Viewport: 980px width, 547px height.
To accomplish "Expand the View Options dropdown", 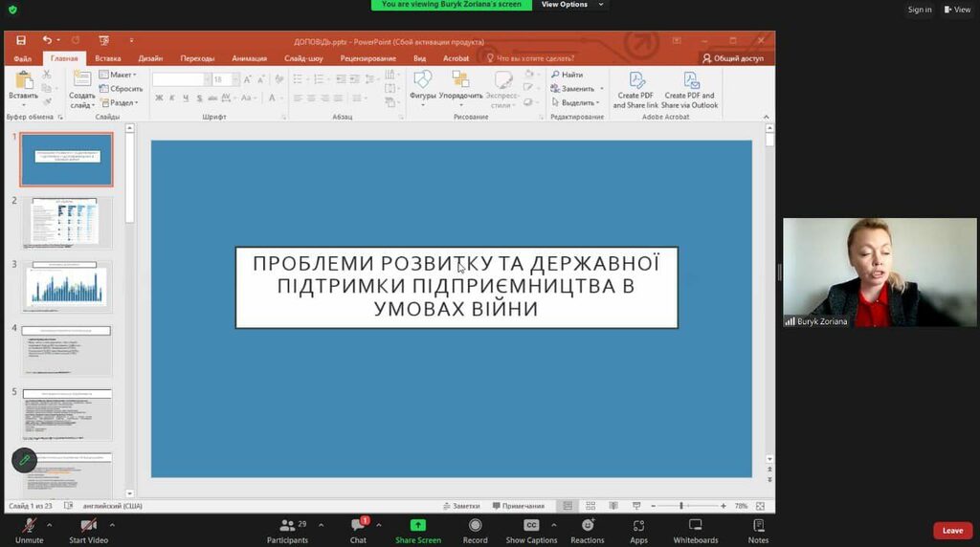I will 570,5.
